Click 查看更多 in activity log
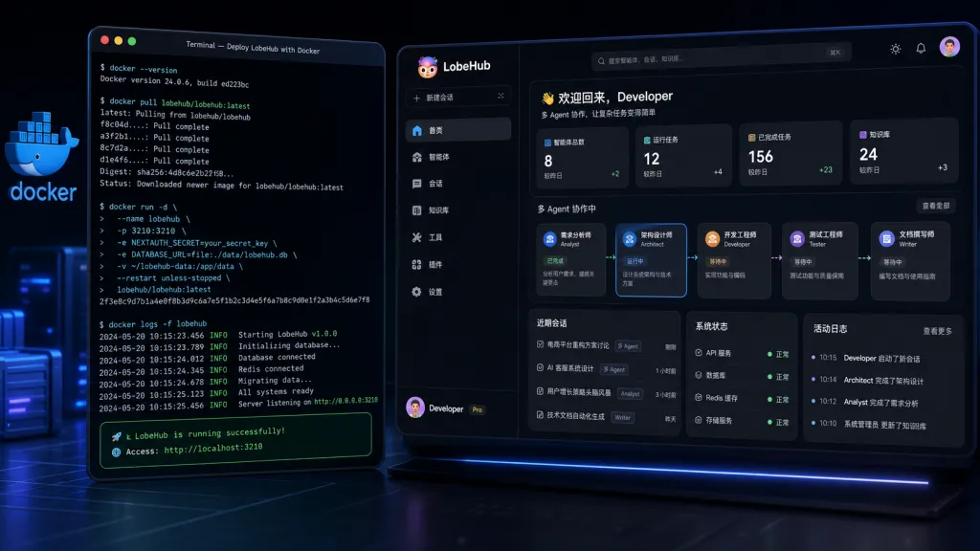Screen dimensions: 980x551 [937, 331]
